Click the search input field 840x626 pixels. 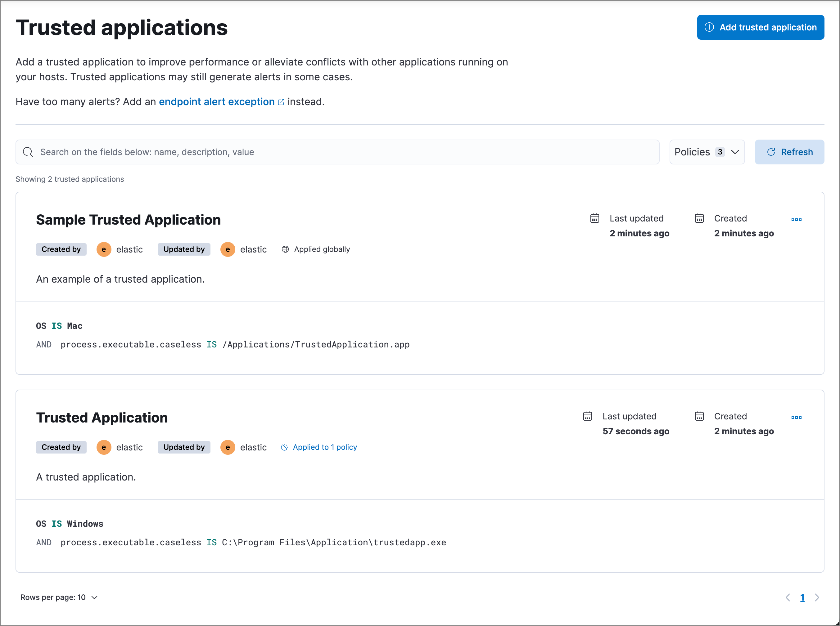[x=337, y=152]
